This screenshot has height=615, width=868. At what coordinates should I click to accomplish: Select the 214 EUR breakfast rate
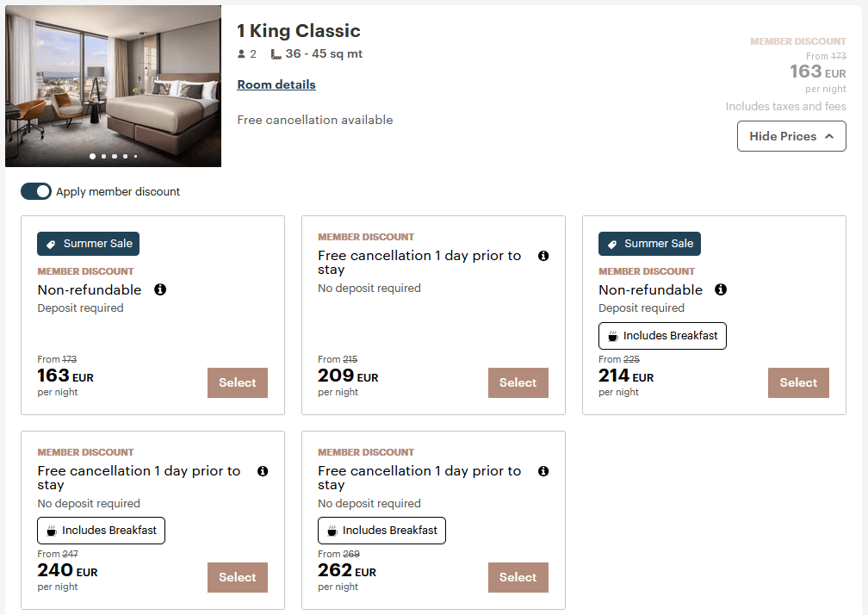coord(798,383)
